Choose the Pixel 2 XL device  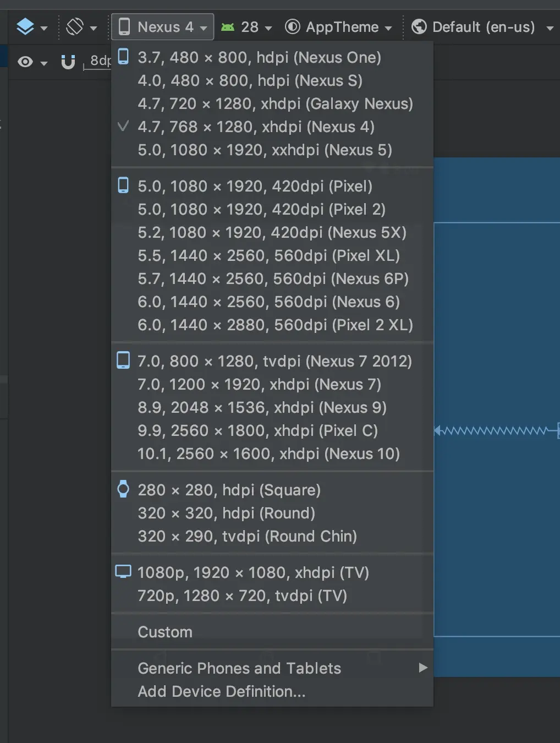(272, 325)
